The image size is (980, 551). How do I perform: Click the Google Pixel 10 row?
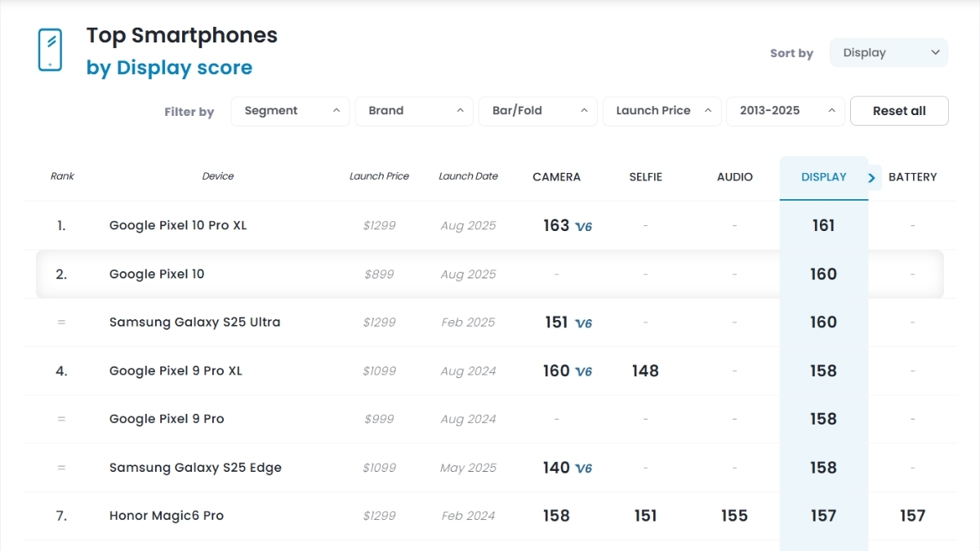click(x=490, y=274)
